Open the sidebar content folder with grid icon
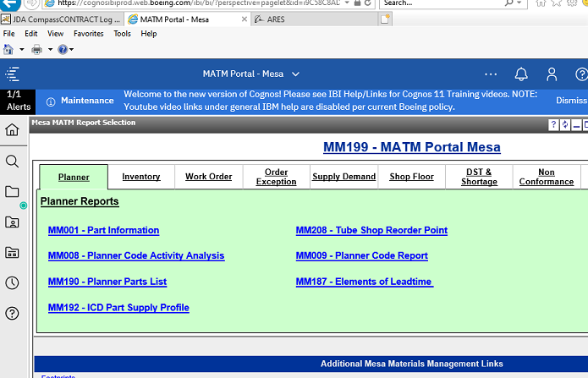Screen dimensions: 588x378 point(12,252)
